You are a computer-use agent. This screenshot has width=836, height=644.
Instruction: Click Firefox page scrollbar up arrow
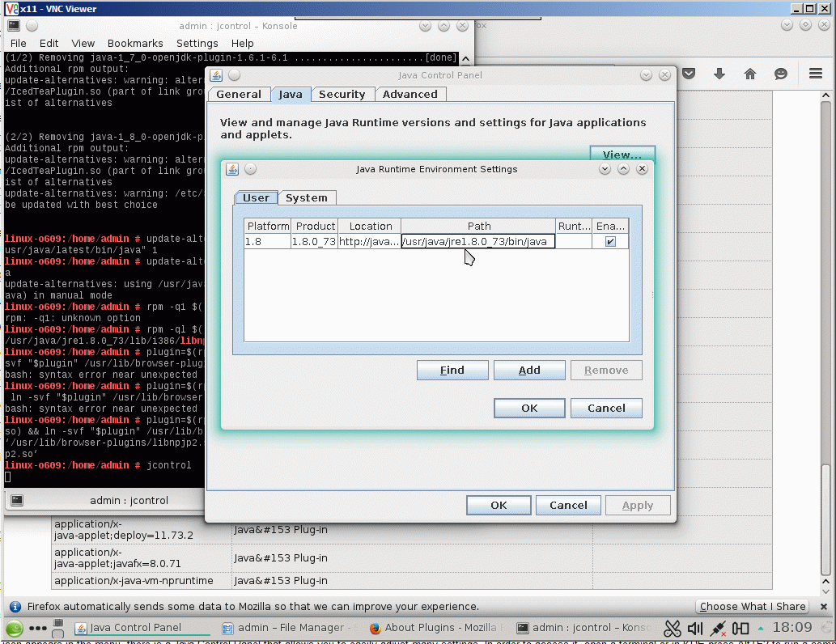(825, 95)
